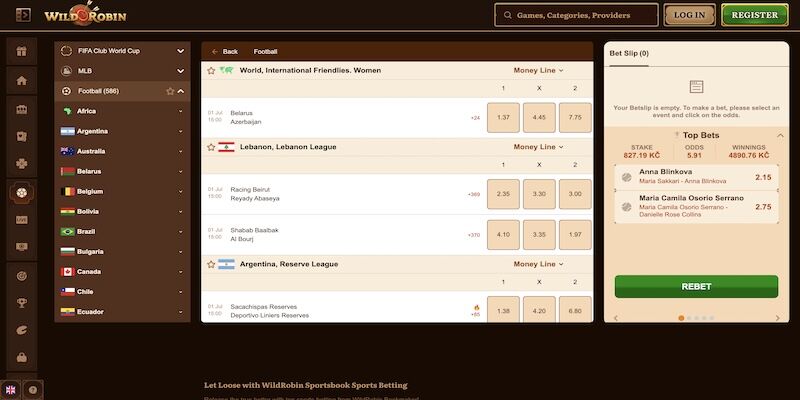The width and height of the screenshot is (800, 400).
Task: Focus Games, Categories, Providers search field
Action: coord(576,15)
